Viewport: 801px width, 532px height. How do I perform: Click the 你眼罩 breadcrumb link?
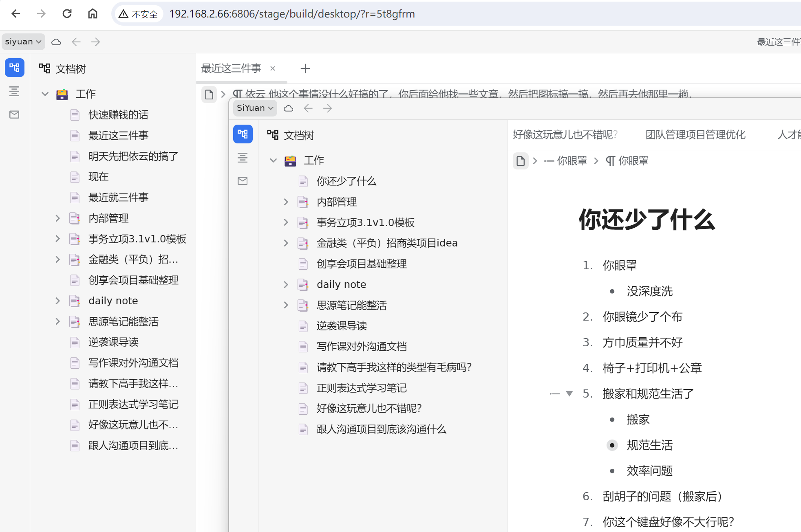(572, 160)
